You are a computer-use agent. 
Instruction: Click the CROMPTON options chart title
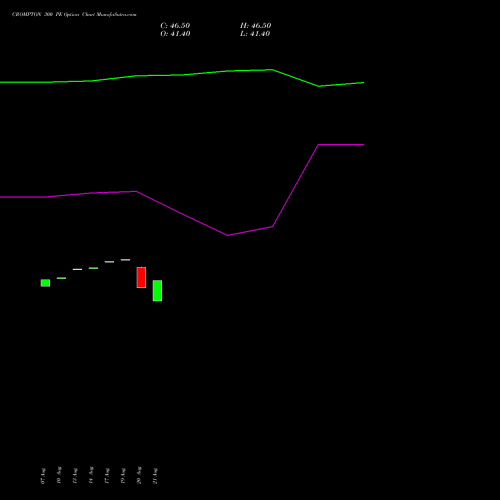(74, 14)
